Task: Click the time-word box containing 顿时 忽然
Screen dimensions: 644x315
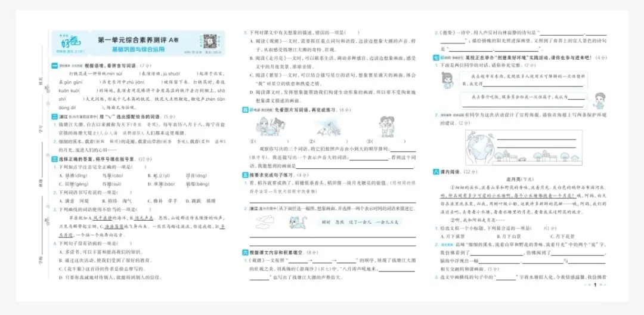Action: (x=361, y=221)
